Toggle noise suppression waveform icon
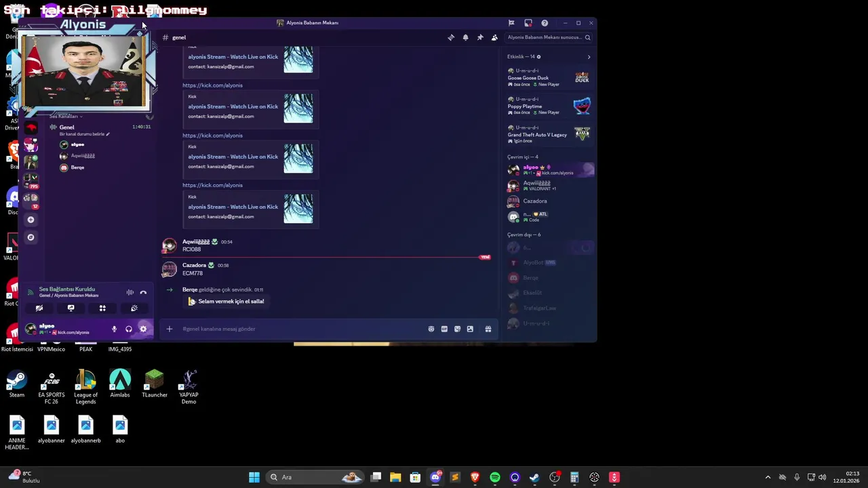Viewport: 868px width, 488px height. (130, 292)
